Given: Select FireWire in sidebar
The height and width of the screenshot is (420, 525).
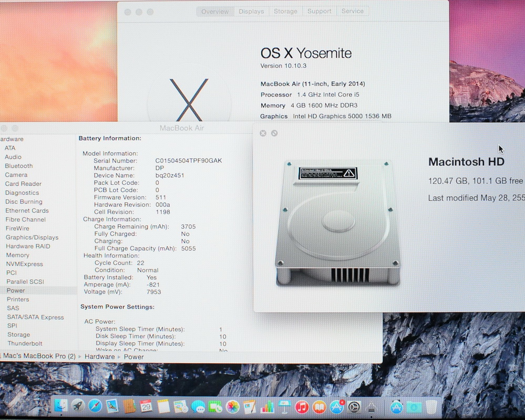Looking at the screenshot, I should tap(17, 228).
